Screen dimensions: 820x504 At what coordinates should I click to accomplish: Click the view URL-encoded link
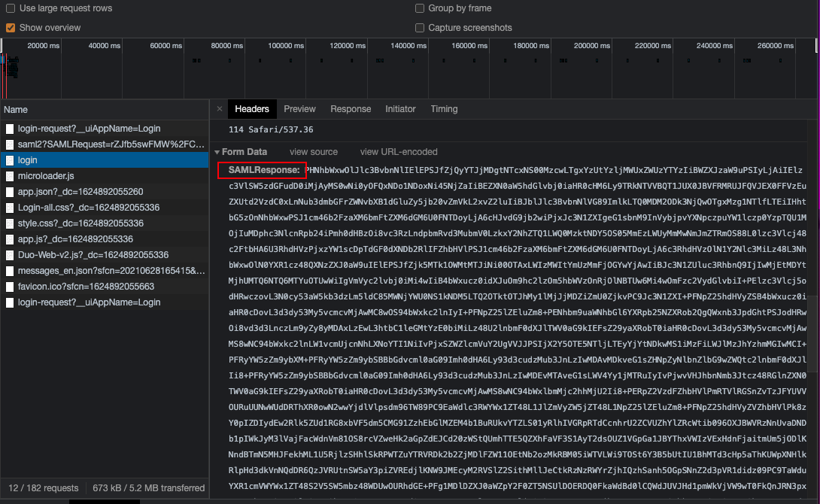tap(399, 152)
